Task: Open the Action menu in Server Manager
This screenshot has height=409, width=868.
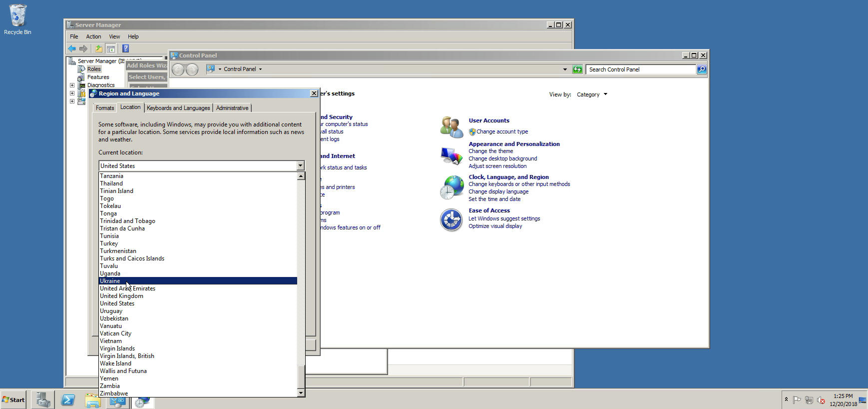Action: click(x=93, y=36)
